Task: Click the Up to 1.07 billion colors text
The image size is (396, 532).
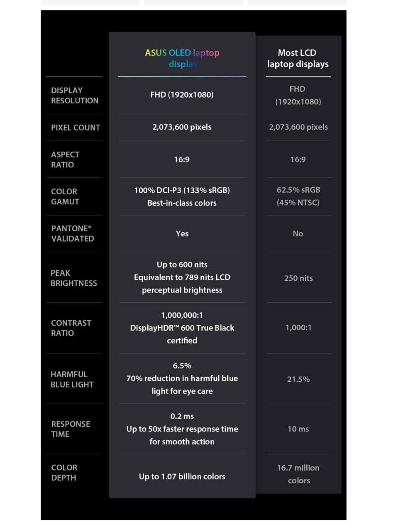Action: coord(182,477)
